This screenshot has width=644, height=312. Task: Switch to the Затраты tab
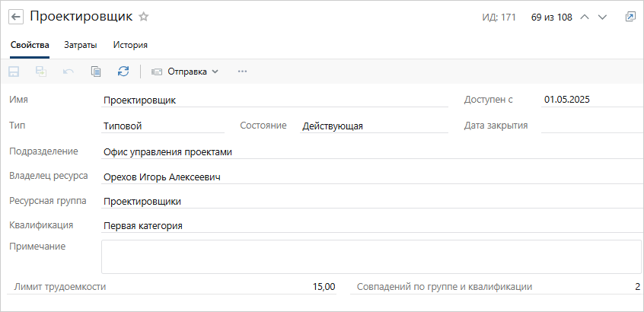(80, 45)
